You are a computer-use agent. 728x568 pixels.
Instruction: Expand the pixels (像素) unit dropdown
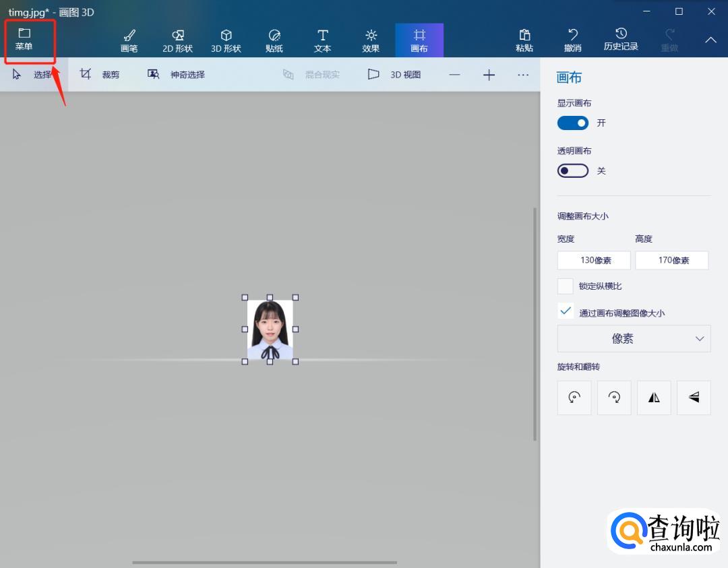(x=634, y=338)
